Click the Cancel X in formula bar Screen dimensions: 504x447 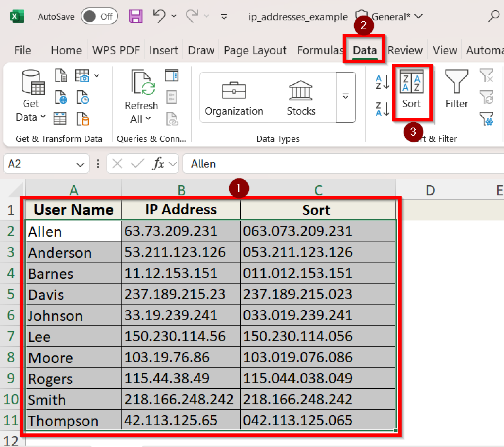[117, 163]
